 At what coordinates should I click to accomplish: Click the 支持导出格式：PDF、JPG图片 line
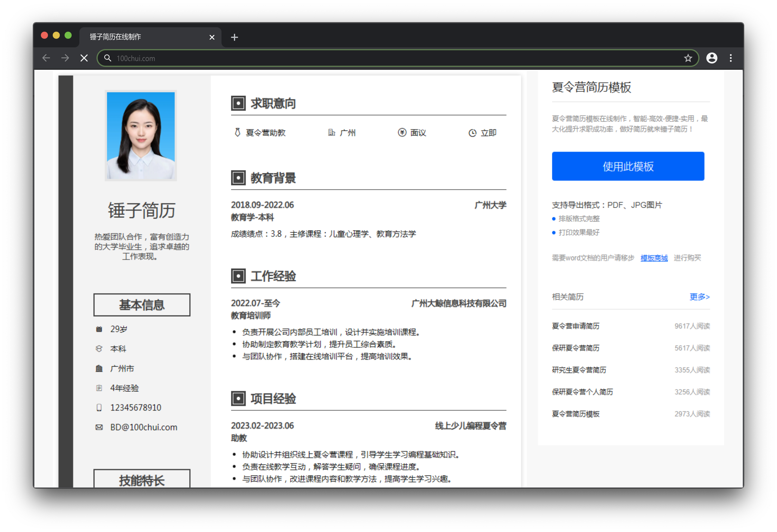point(607,205)
